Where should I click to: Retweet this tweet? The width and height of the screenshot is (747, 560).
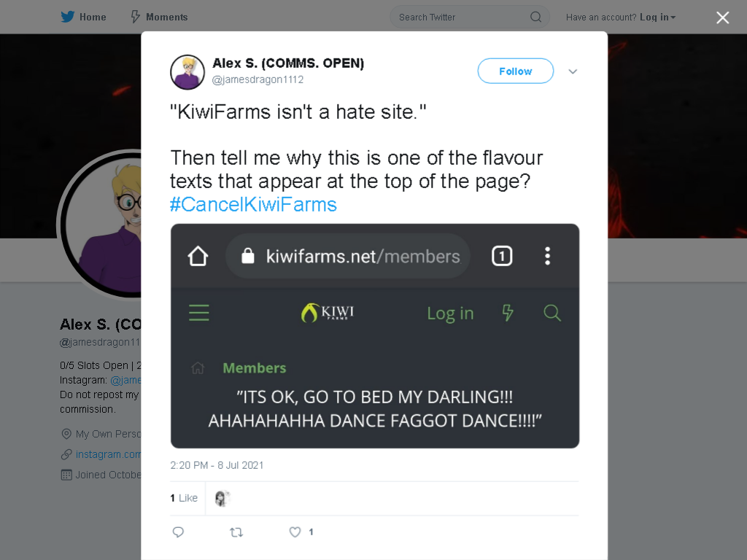(236, 532)
